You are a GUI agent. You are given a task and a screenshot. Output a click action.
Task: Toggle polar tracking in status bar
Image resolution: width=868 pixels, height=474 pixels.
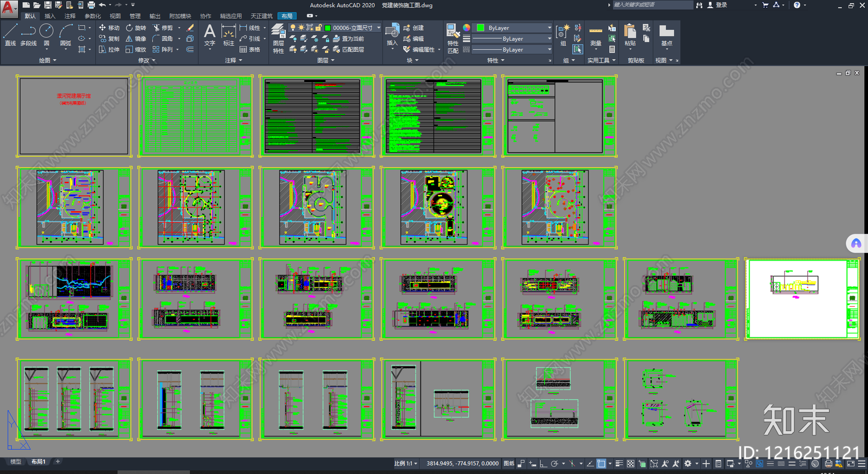[x=554, y=464]
